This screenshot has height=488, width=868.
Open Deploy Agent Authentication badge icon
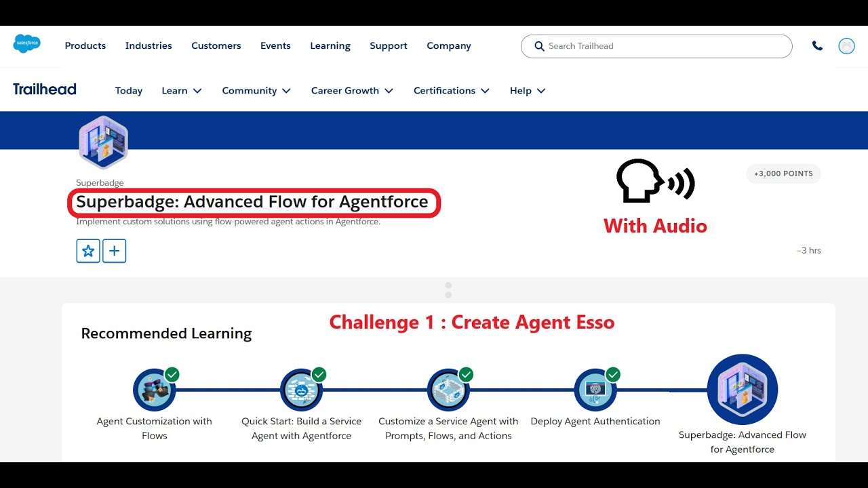[x=595, y=390]
